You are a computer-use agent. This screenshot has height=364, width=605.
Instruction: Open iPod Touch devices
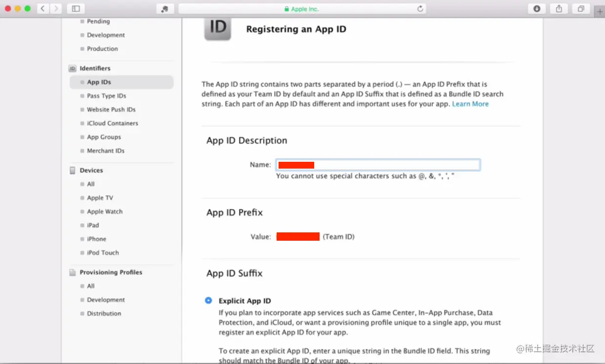click(103, 252)
